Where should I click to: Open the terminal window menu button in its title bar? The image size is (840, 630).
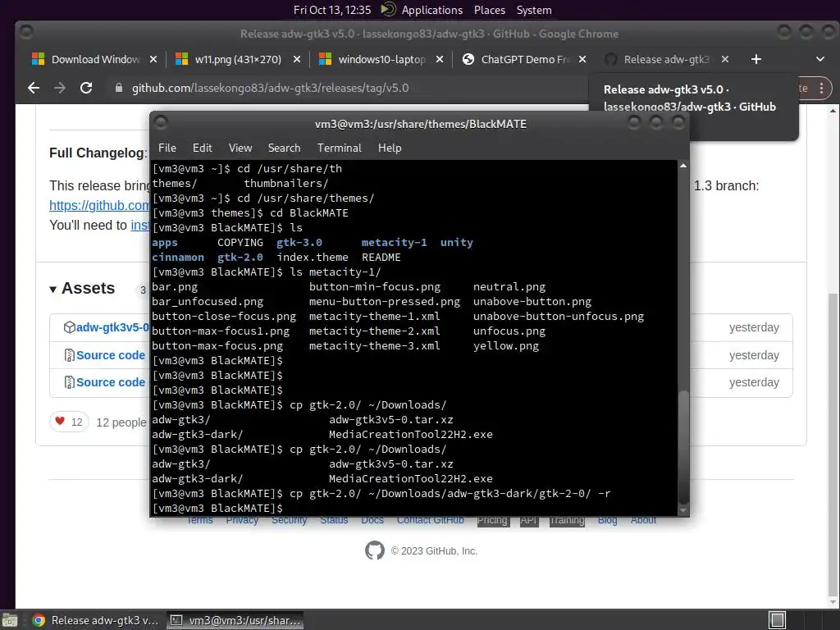[x=161, y=123]
